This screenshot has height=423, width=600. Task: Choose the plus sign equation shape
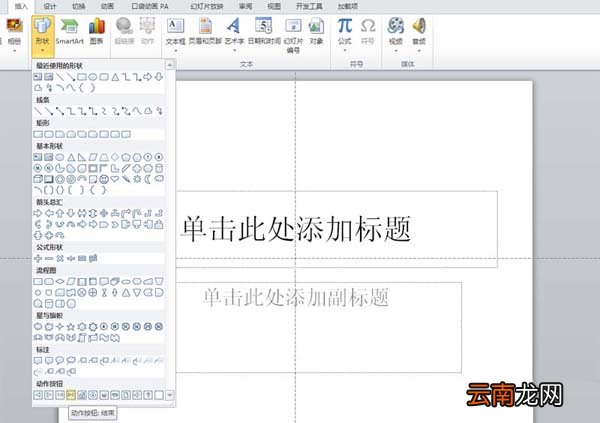pos(38,259)
